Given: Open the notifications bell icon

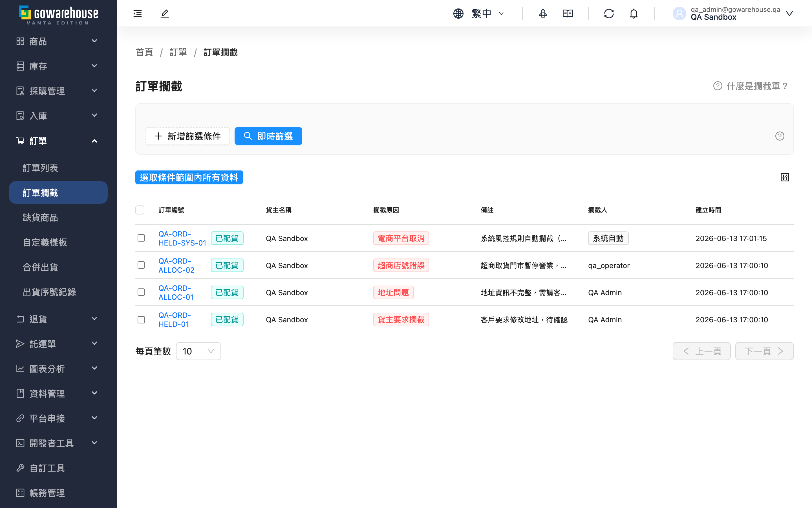Looking at the screenshot, I should click(x=634, y=14).
